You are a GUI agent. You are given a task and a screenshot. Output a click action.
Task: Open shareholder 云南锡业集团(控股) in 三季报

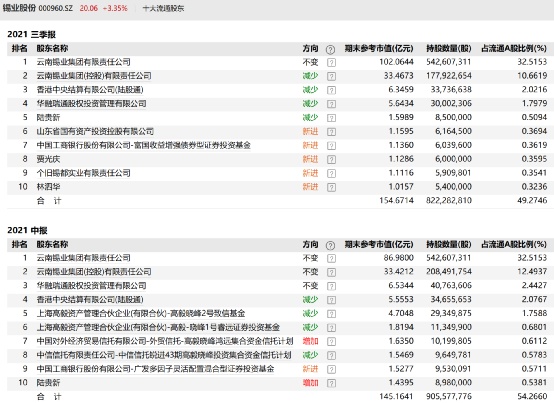(x=94, y=76)
